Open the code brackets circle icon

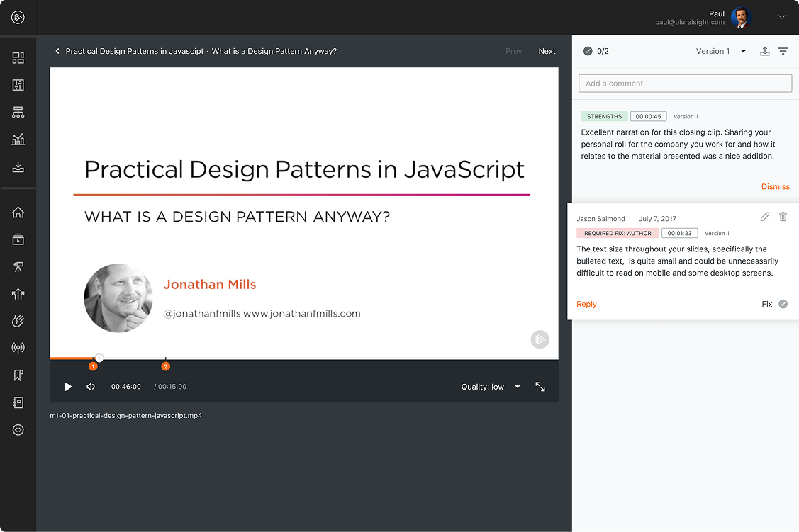18,430
